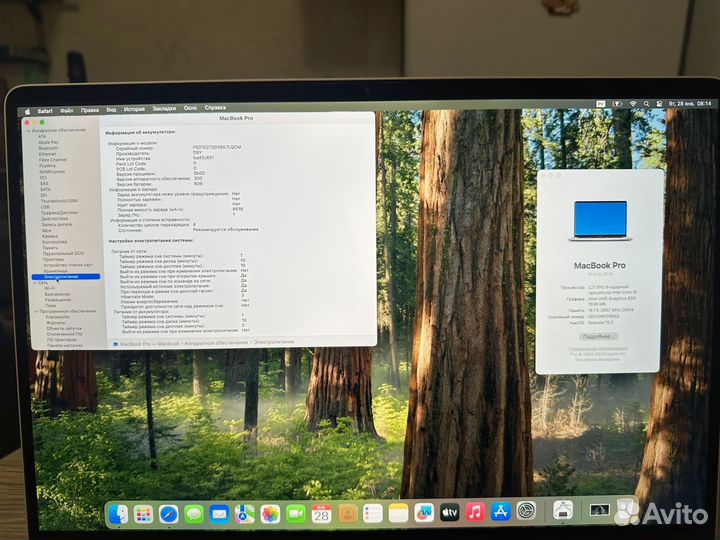Open System Information icon in Dock
The image size is (720, 540).
click(x=563, y=510)
